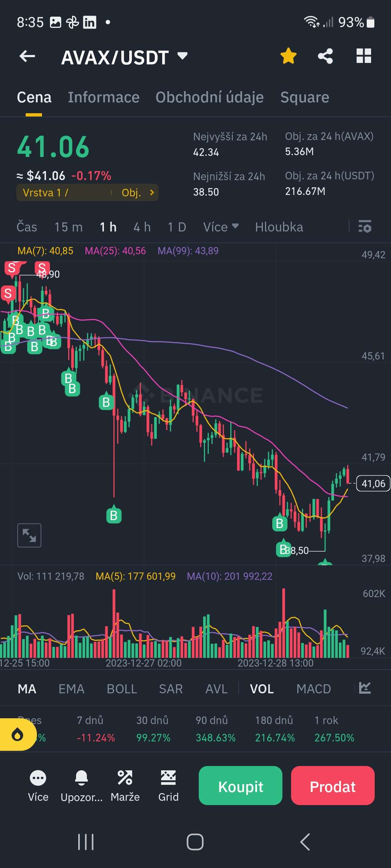
Task: Tap the share icon
Action: coord(325,56)
